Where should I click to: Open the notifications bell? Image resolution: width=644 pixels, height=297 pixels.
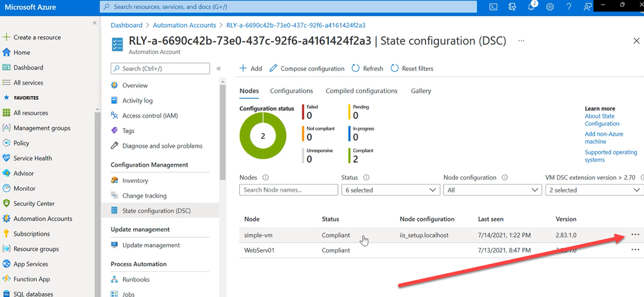pos(532,7)
